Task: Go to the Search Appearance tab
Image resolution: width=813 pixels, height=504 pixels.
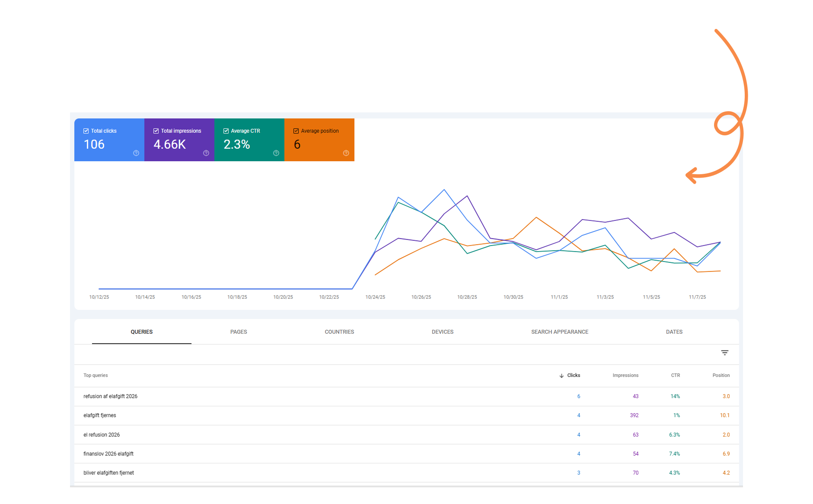Action: point(560,332)
